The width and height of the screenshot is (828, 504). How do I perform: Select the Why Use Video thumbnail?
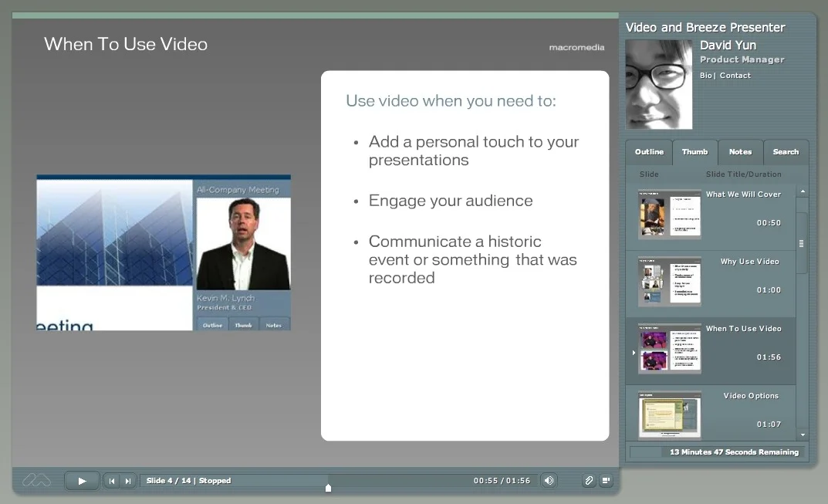coord(670,282)
